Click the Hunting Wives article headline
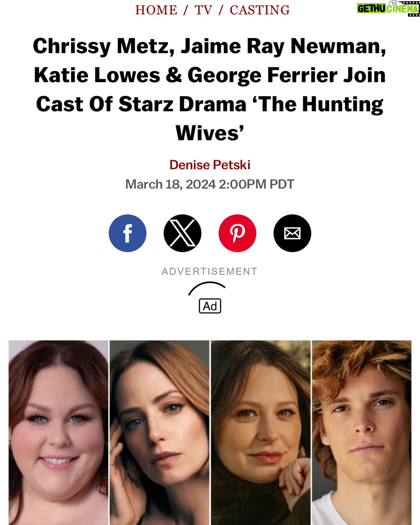The width and height of the screenshot is (420, 525). [x=210, y=89]
